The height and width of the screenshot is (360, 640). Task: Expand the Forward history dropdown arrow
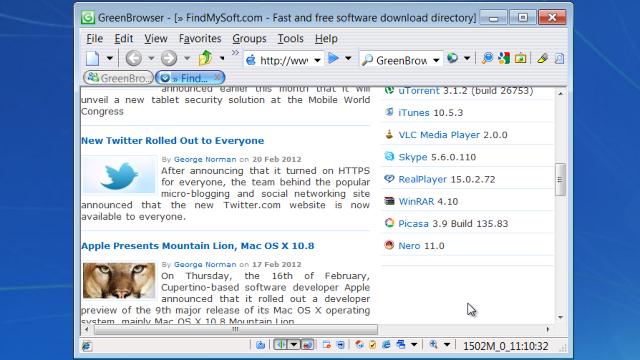187,59
